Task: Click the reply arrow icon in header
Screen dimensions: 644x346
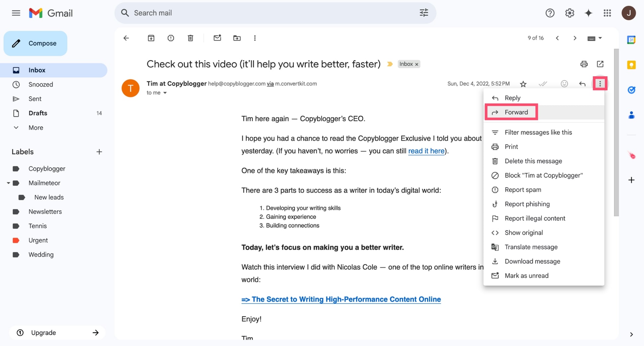Action: [x=582, y=84]
